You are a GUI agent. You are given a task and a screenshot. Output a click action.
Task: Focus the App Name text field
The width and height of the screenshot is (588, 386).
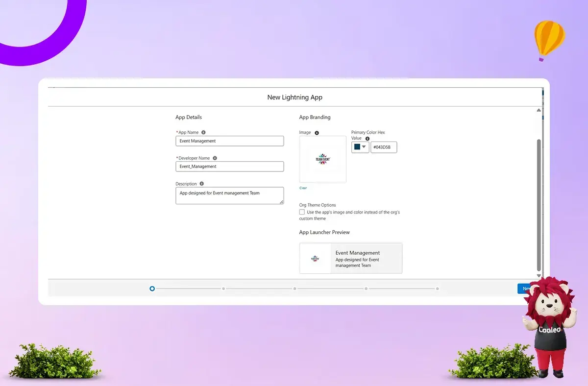(x=229, y=141)
